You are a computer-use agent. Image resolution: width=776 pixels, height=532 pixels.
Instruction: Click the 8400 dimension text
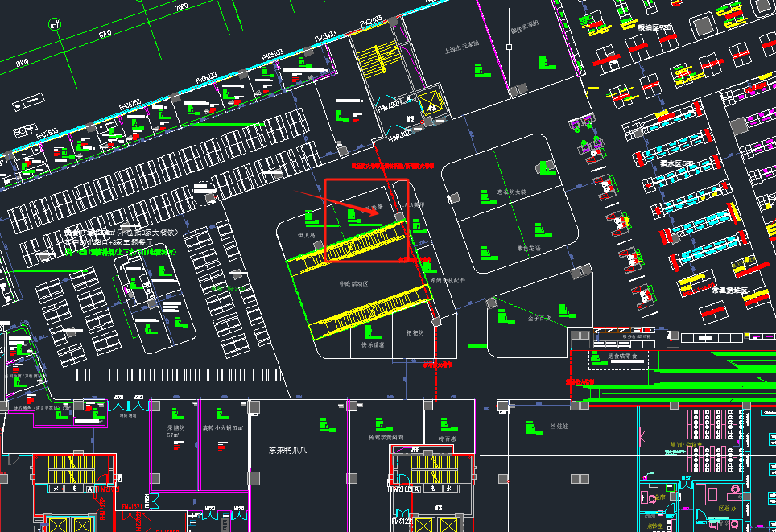tap(23, 61)
